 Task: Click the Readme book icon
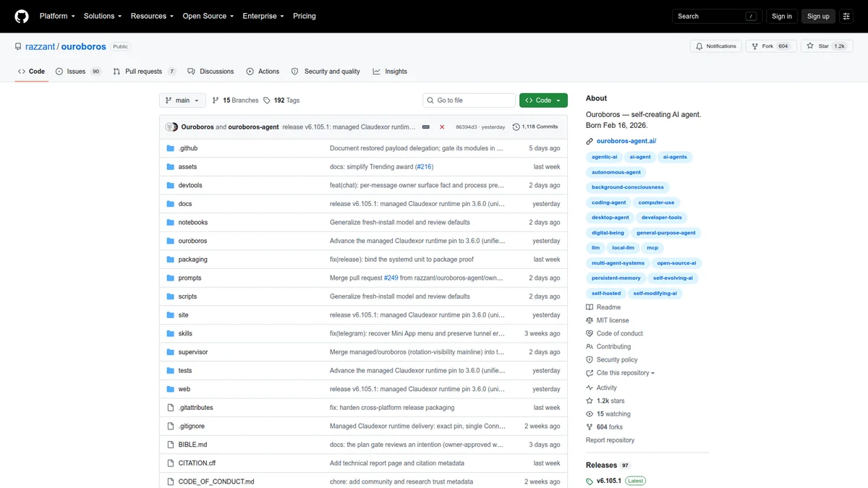[x=590, y=307]
